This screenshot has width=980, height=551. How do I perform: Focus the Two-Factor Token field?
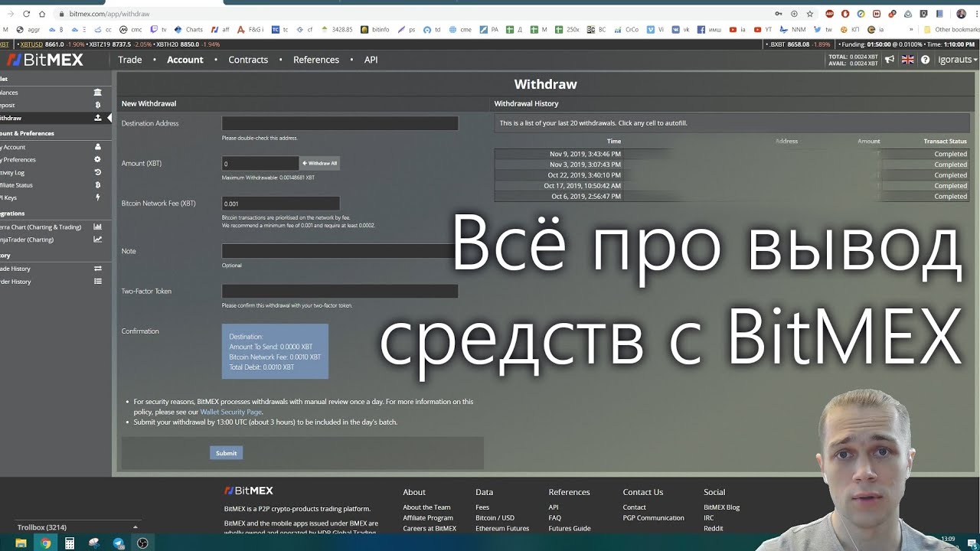coord(340,291)
